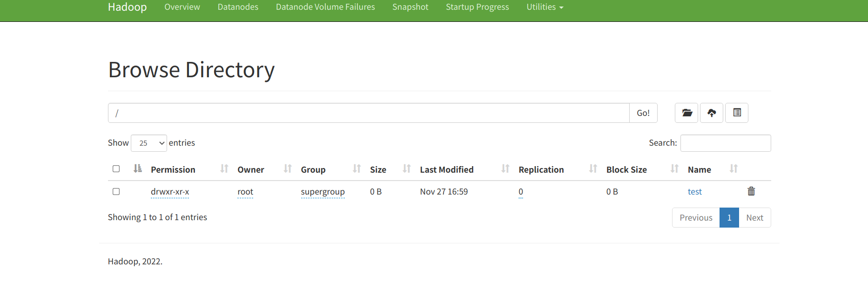Click the create directory folder icon
This screenshot has width=868, height=296.
[x=686, y=113]
